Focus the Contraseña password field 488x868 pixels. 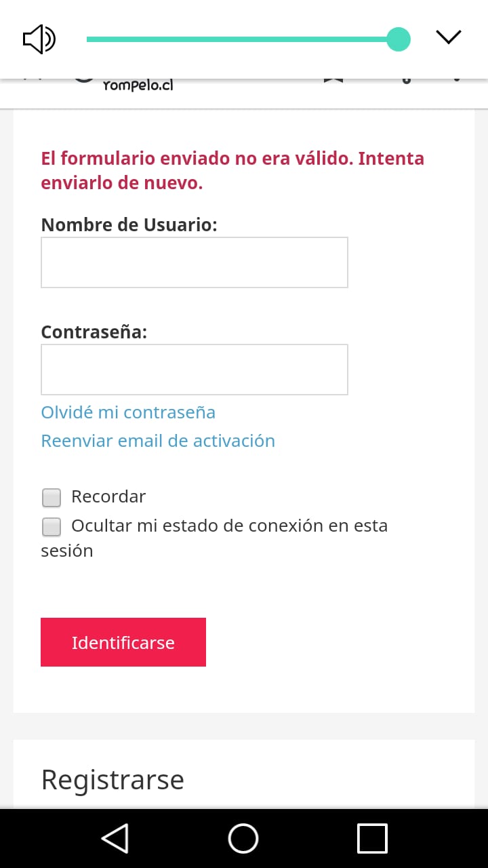(195, 370)
